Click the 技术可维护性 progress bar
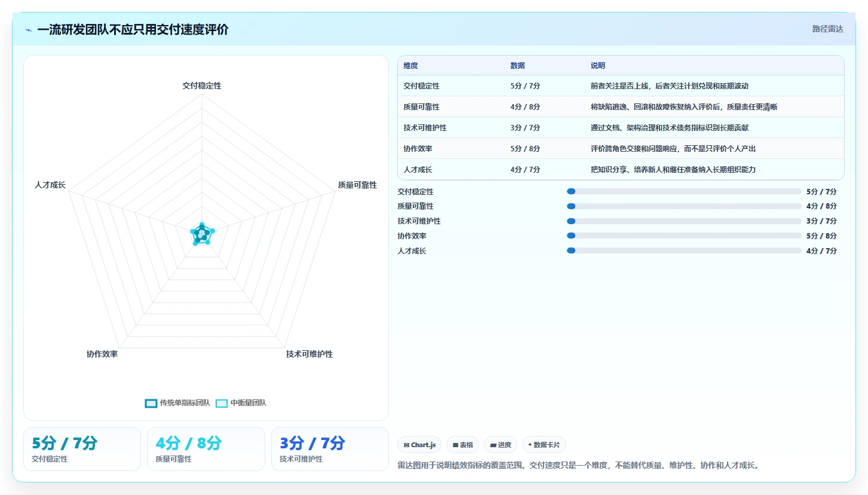Viewport: 868px width, 495px height. click(x=684, y=221)
